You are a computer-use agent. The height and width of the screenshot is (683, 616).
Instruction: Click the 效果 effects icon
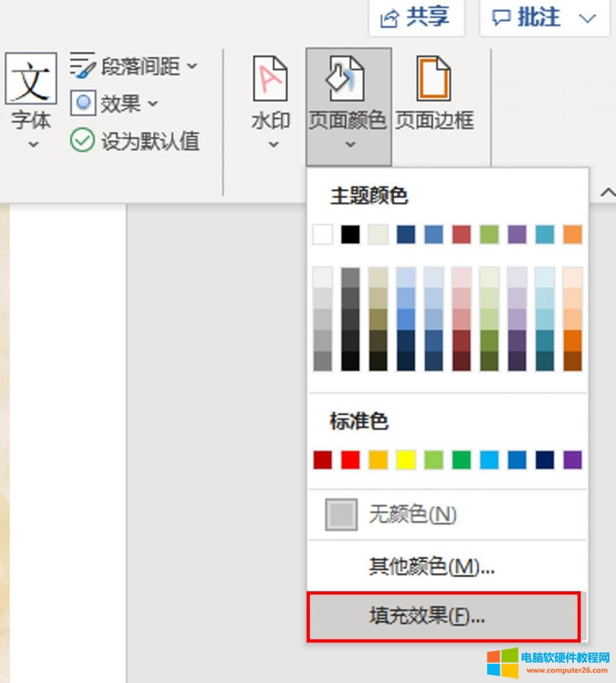83,103
